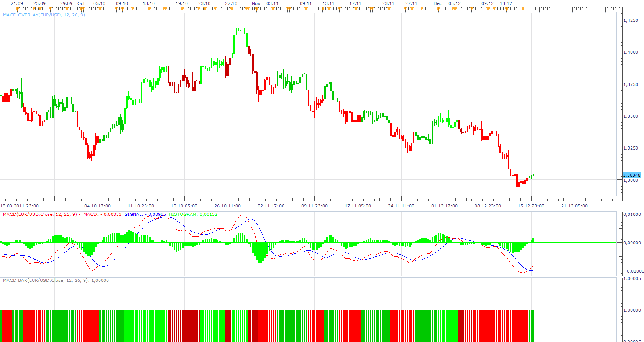Click the green HISTOGRAM: 0,00152 value

(x=193, y=214)
